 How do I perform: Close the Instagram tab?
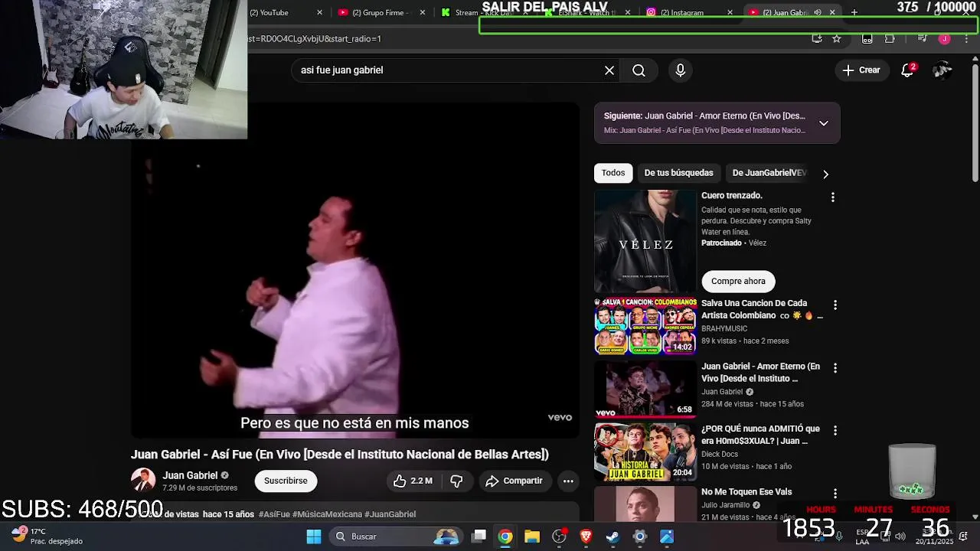(x=730, y=12)
